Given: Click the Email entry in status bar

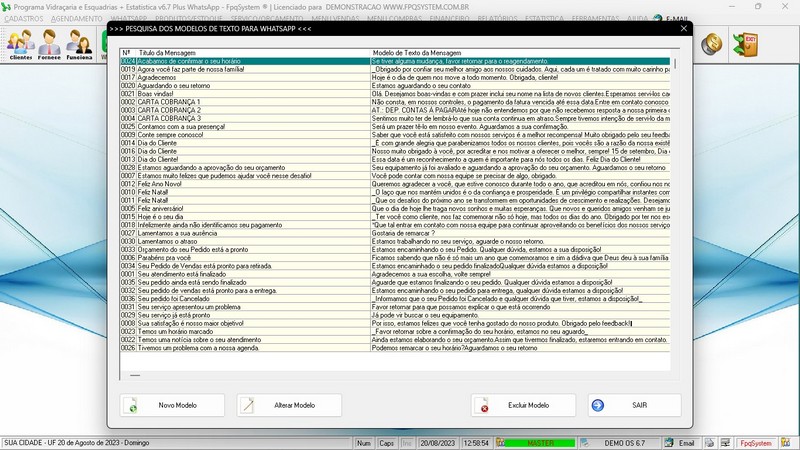Looking at the screenshot, I should coord(680,443).
